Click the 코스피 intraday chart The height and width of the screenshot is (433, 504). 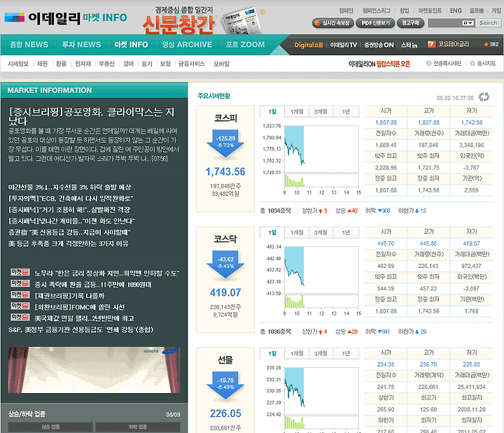click(321, 157)
